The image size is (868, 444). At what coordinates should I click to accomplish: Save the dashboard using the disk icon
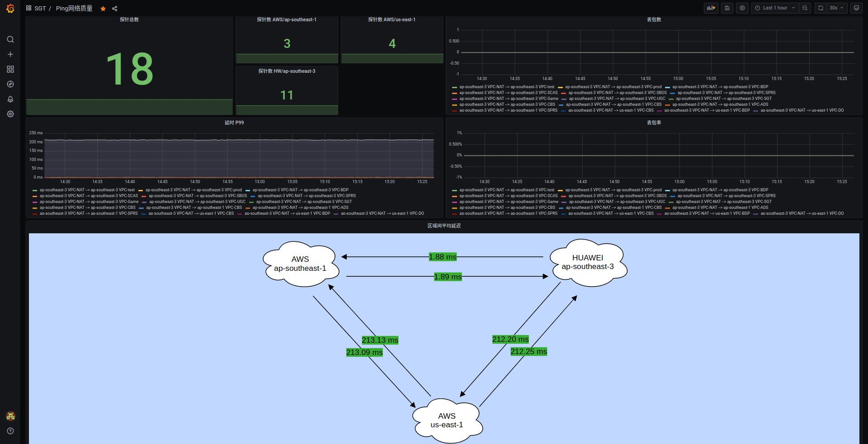coord(726,8)
